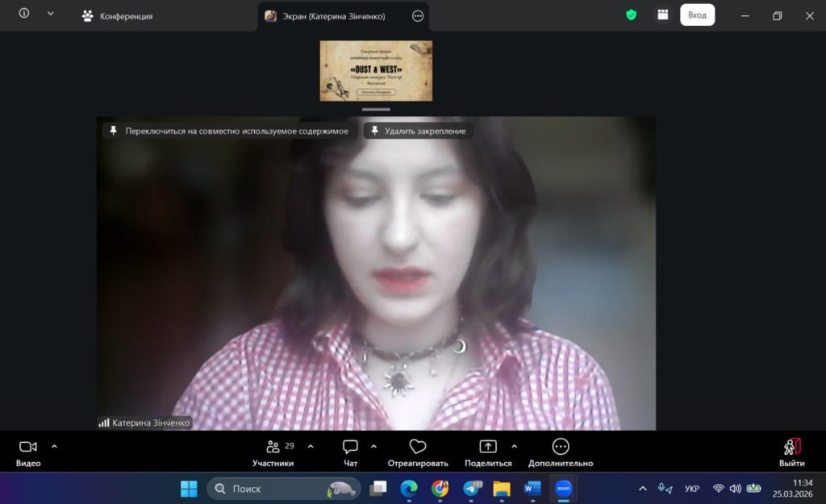Expand the participants options arrow
Image resolution: width=826 pixels, height=504 pixels.
(311, 446)
